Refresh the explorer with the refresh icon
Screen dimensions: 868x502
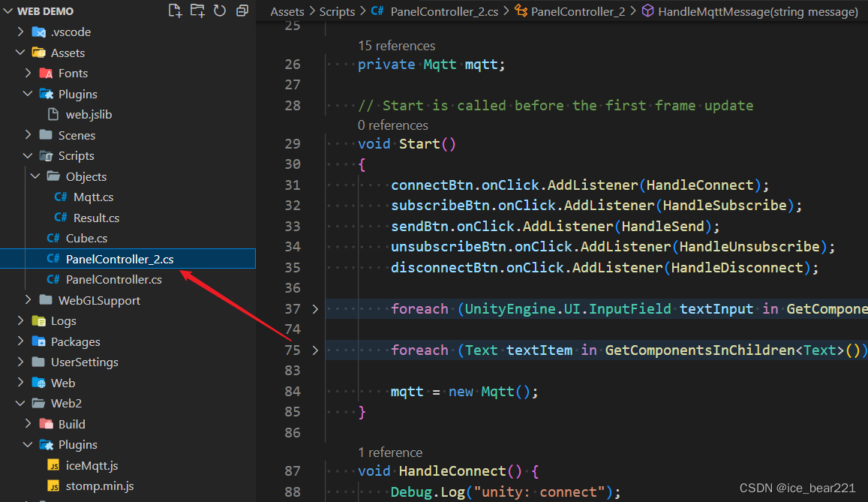(220, 11)
